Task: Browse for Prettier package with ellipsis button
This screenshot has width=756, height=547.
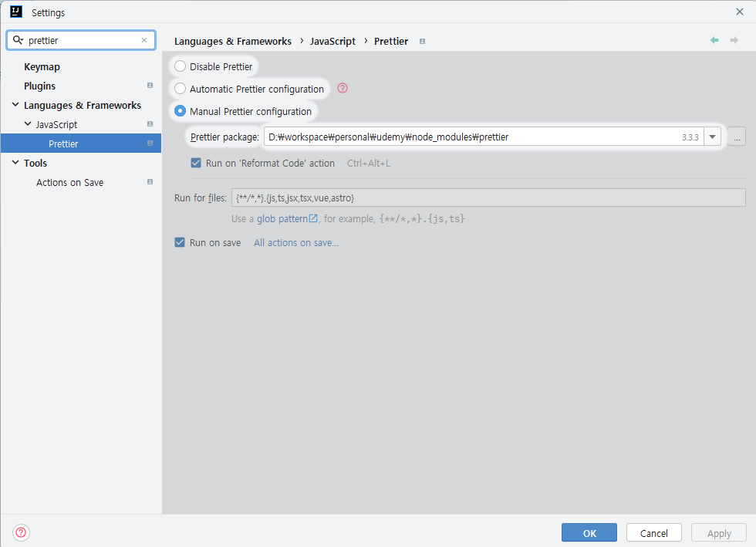Action: pyautogui.click(x=737, y=137)
